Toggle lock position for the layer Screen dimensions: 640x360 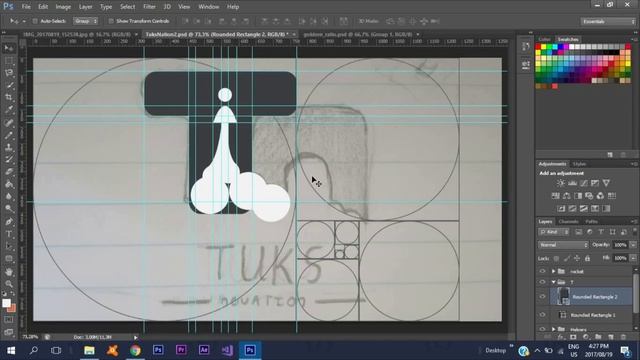(x=577, y=258)
